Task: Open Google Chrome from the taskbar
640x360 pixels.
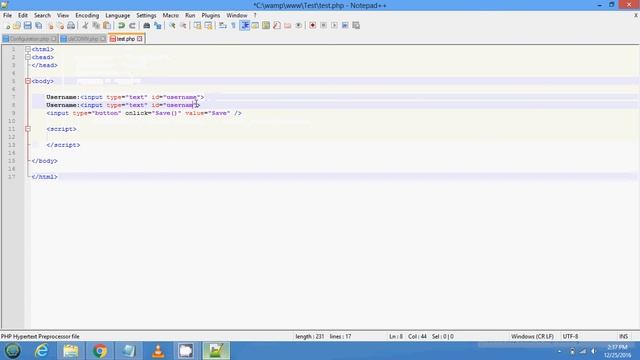Action: click(x=100, y=351)
